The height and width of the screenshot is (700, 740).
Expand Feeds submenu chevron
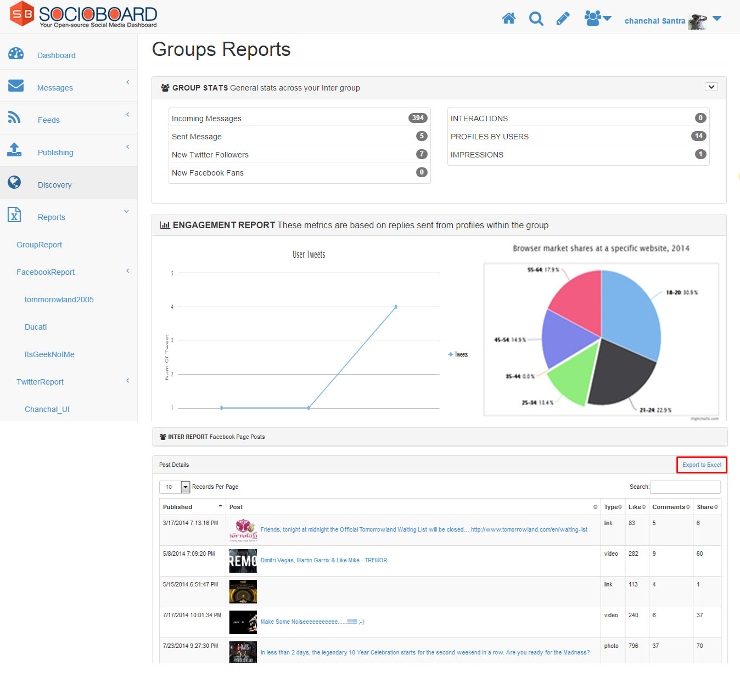coord(128,114)
